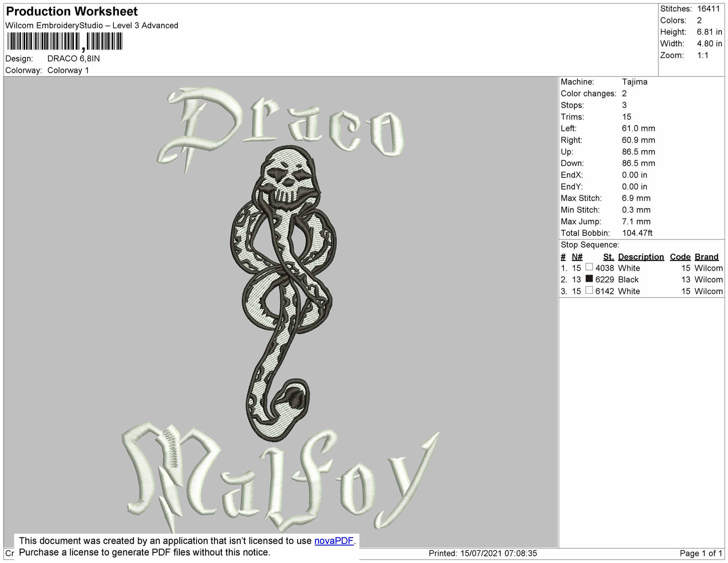
Task: Click the white thread swatch for 6142
Action: point(589,290)
